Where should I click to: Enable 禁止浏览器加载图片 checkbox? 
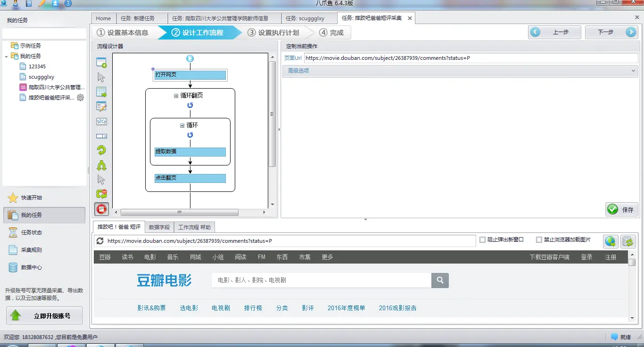539,240
